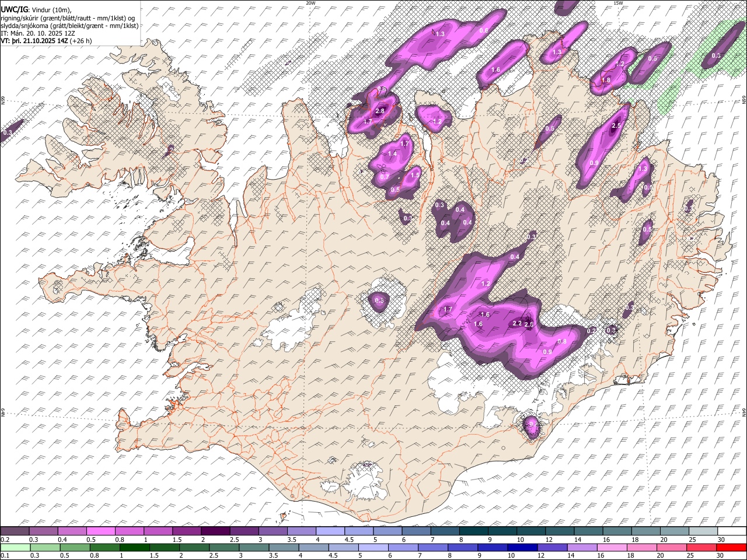Screen dimensions: 747x560
Task: Select the 1.8 value in the northeast
Action: tap(606, 80)
